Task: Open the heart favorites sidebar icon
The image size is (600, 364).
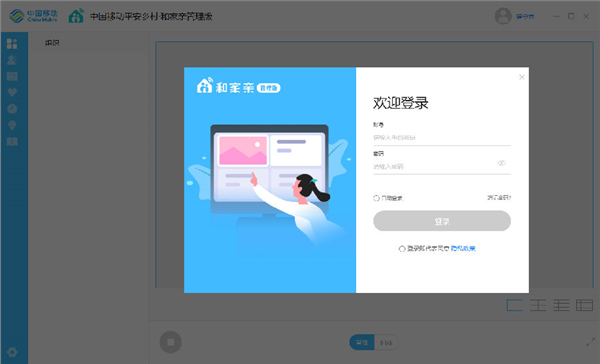Action: tap(12, 92)
